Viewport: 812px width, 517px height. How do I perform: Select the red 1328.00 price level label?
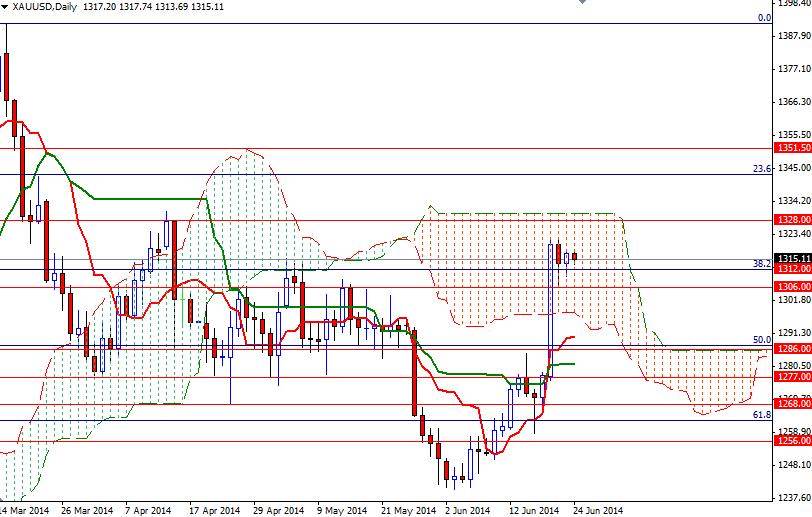click(792, 220)
